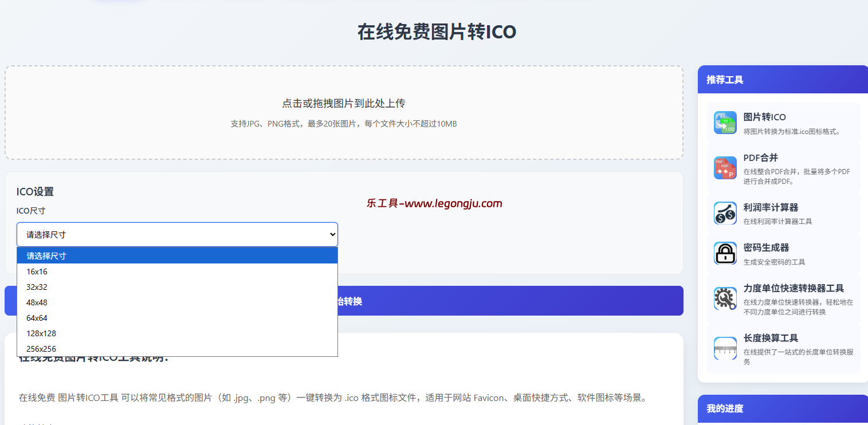Click the 图片转ICO tool icon in sidebar
Image resolution: width=868 pixels, height=425 pixels.
click(x=725, y=122)
